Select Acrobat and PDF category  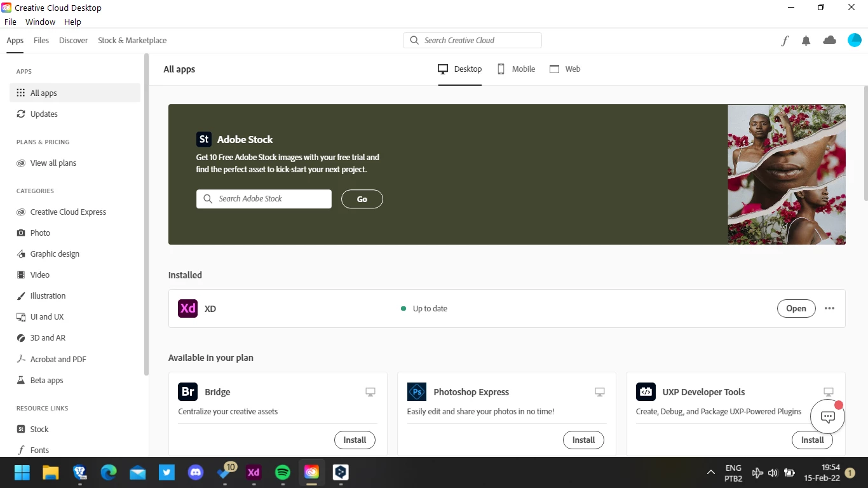click(75, 359)
